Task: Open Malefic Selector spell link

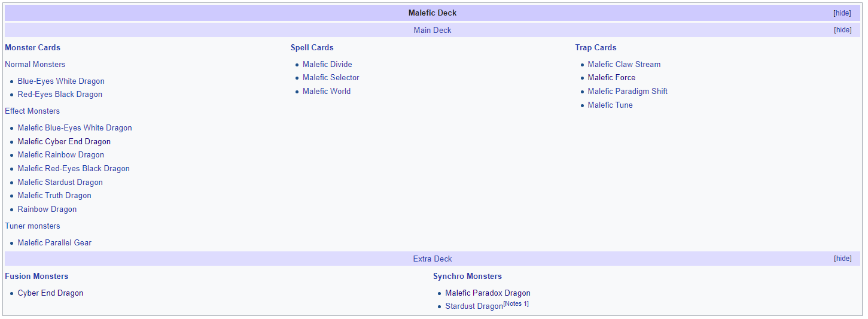Action: (x=331, y=77)
